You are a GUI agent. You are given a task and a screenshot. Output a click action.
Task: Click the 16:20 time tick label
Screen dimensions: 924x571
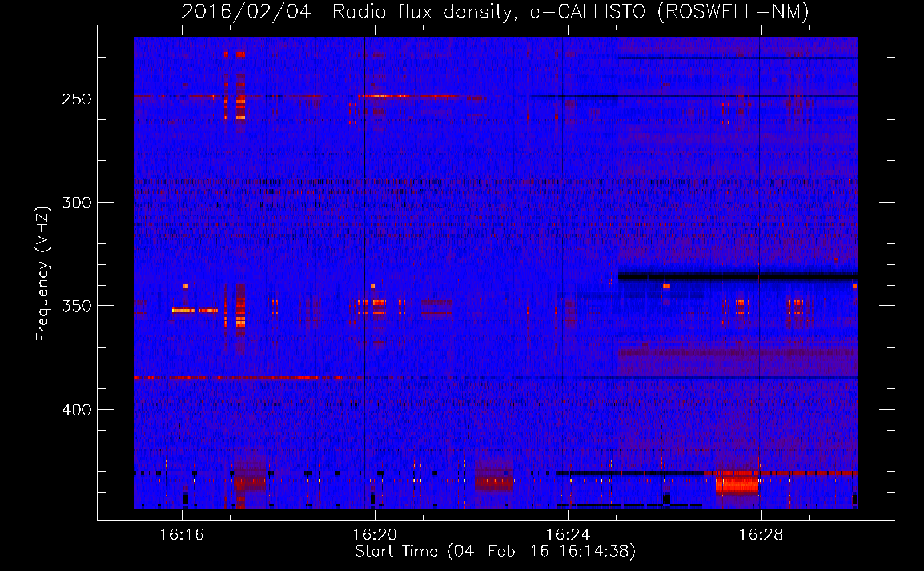[x=375, y=535]
